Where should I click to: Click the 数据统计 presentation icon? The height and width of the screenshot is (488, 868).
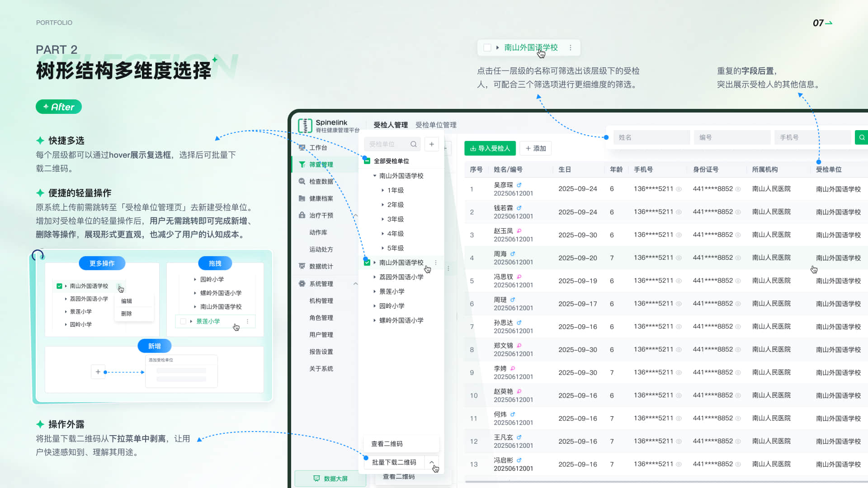click(302, 266)
